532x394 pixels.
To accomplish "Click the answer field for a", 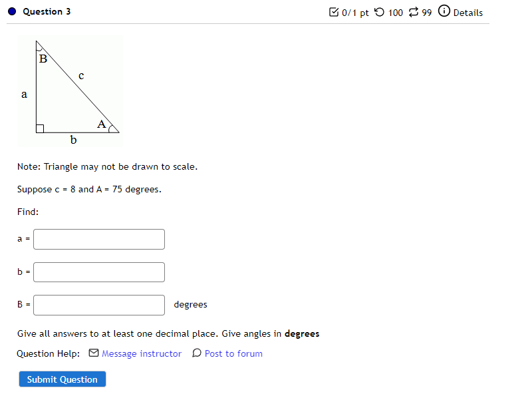I will point(98,239).
